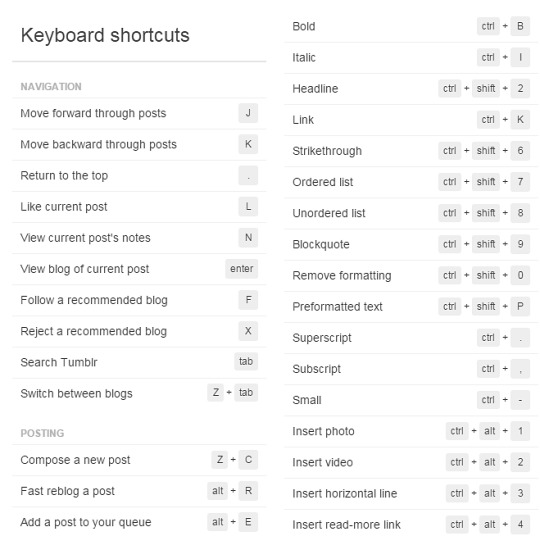Select the F key badge for Follow recommended blog
The width and height of the screenshot is (540, 536).
click(x=248, y=300)
